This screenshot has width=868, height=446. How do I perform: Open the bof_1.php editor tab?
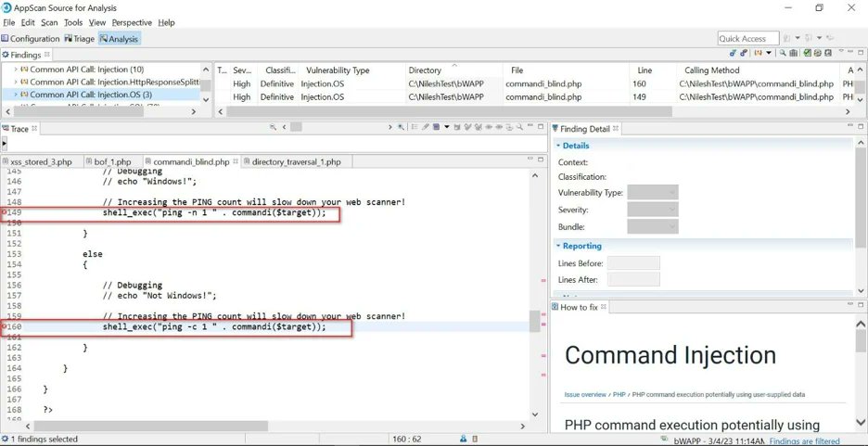113,162
